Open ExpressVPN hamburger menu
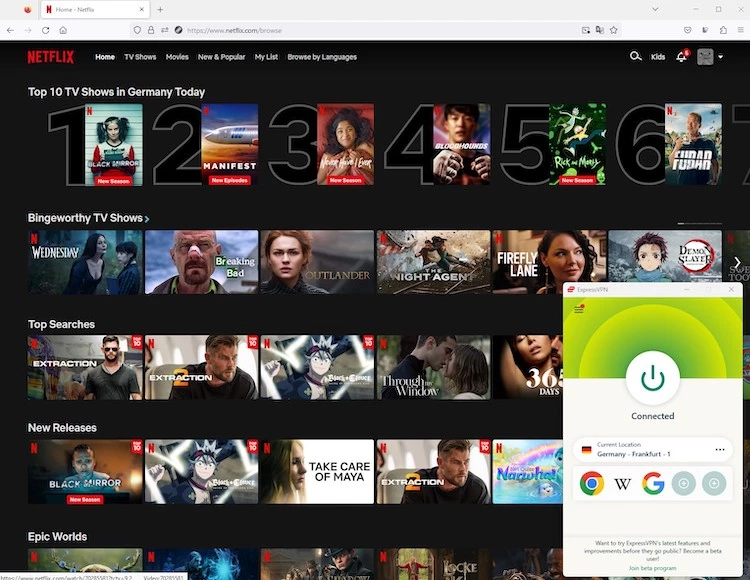The width and height of the screenshot is (750, 580). (x=579, y=309)
